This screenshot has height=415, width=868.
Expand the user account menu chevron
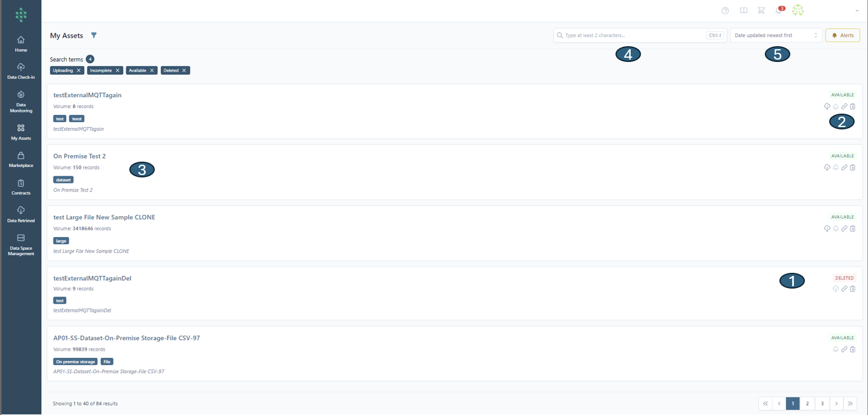point(857,10)
